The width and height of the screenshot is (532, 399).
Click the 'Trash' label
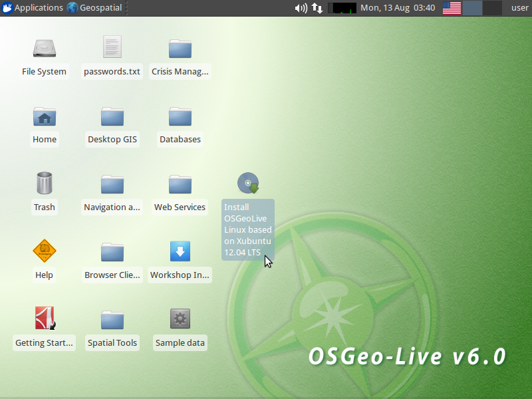click(45, 207)
